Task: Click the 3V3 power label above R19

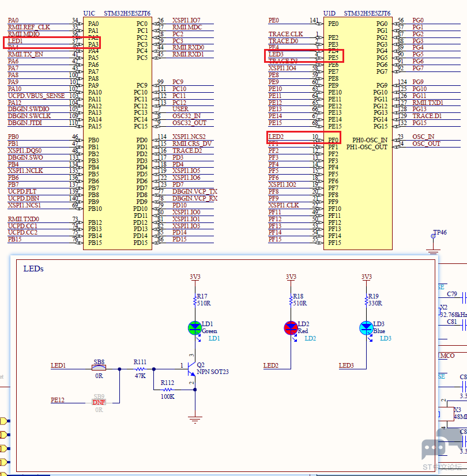Action: click(367, 277)
